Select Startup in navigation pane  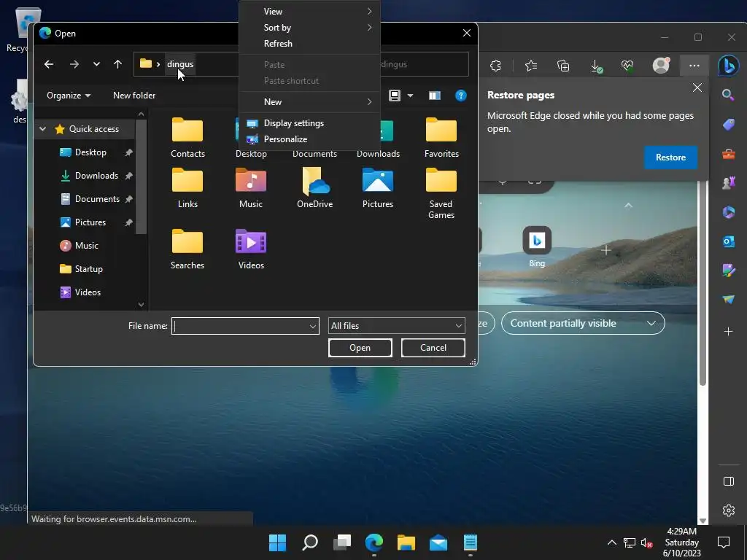88,269
